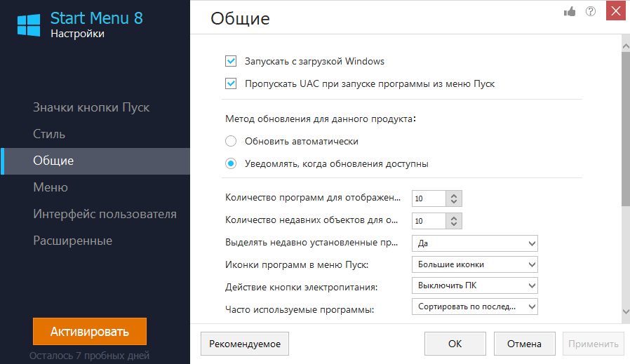
Task: Click the vertical scrollbar thumb
Action: [626, 128]
